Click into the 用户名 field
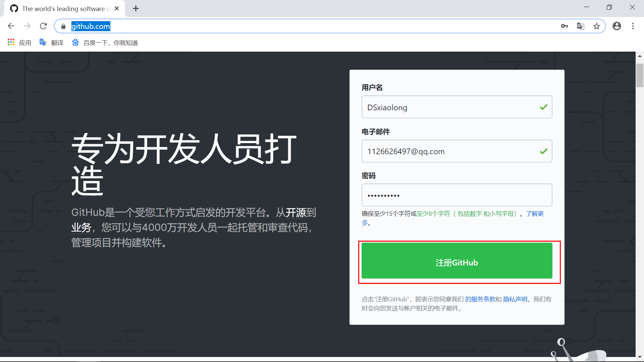The width and height of the screenshot is (644, 362). tap(449, 107)
